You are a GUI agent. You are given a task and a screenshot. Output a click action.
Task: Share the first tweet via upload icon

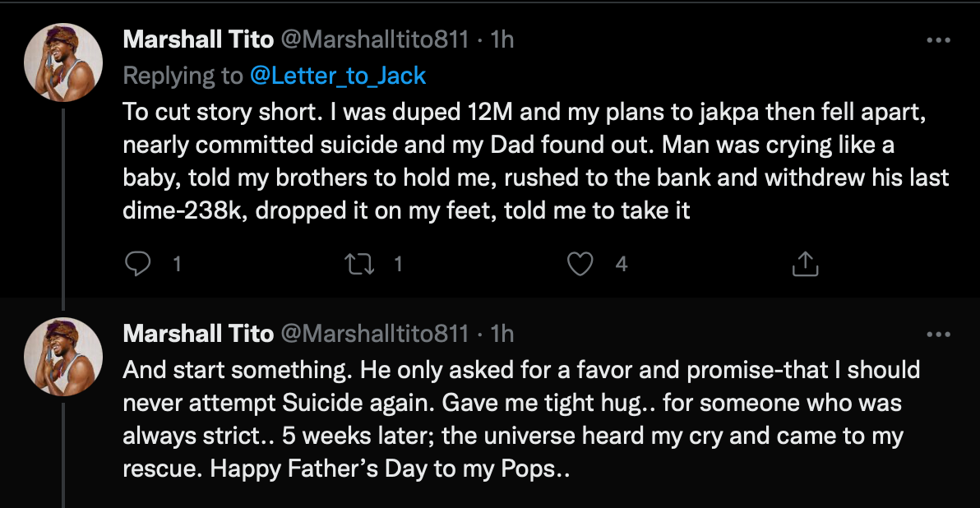[805, 264]
